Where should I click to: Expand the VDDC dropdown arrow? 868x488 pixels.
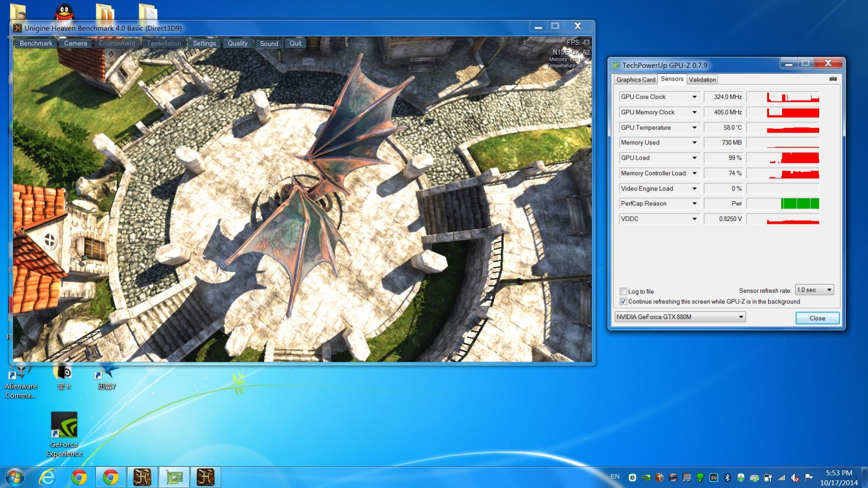(694, 219)
